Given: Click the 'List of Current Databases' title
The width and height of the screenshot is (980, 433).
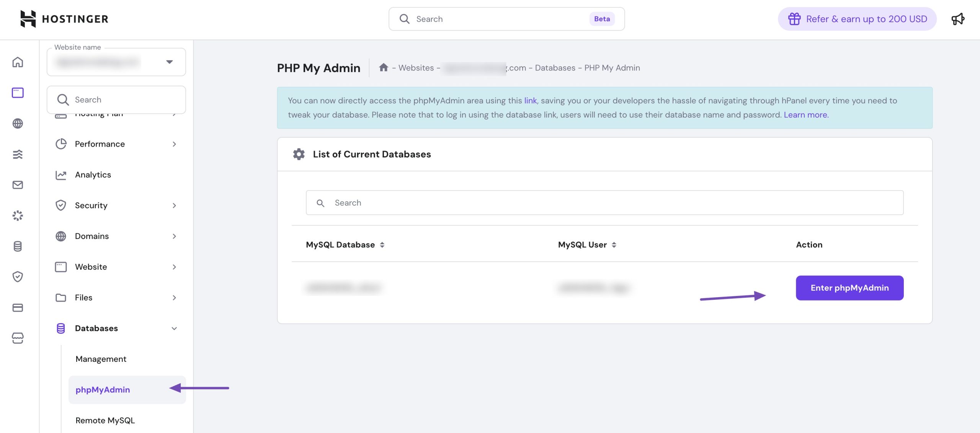Looking at the screenshot, I should pos(372,154).
